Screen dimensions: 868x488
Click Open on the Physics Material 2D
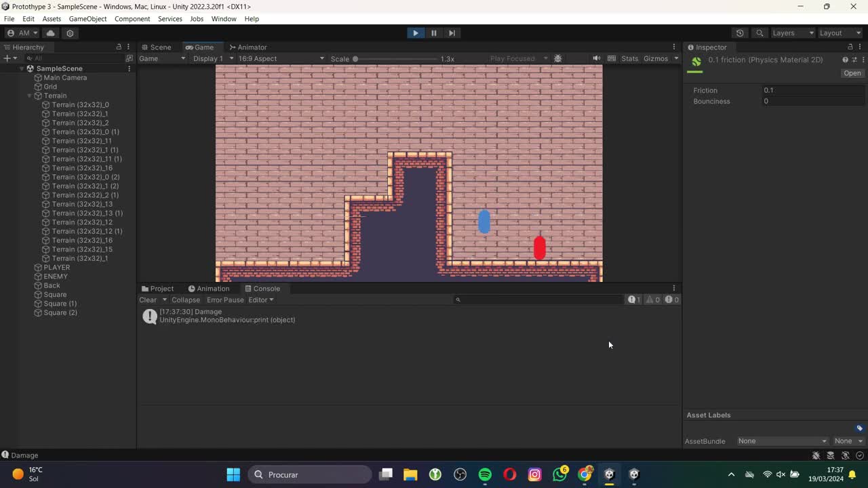point(852,73)
